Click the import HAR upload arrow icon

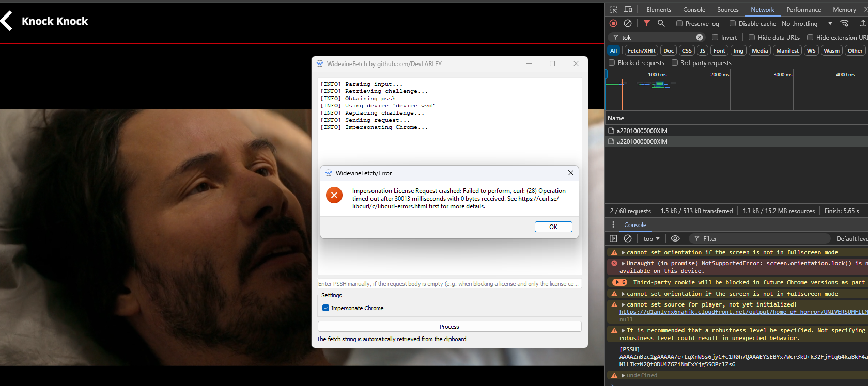click(863, 23)
